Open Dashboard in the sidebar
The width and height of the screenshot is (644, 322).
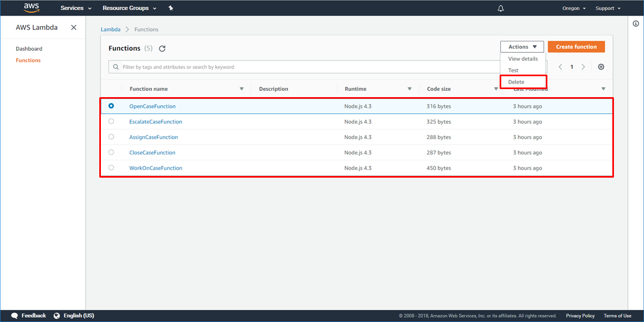pos(29,49)
